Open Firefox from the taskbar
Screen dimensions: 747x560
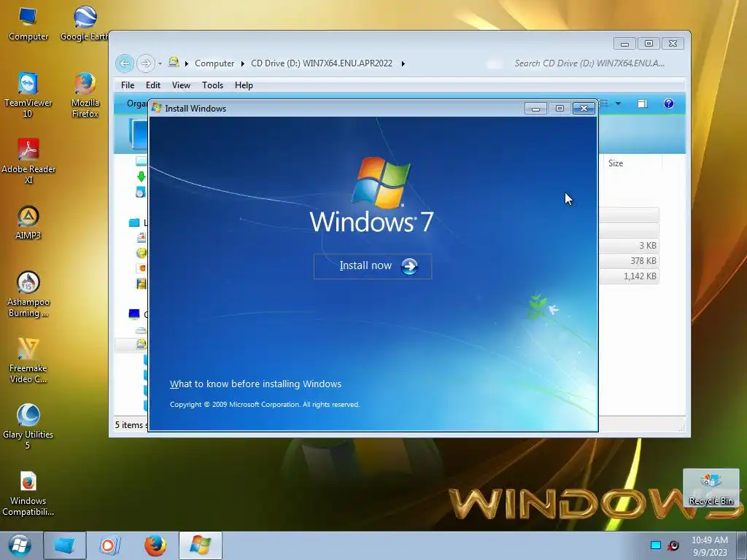click(x=155, y=545)
